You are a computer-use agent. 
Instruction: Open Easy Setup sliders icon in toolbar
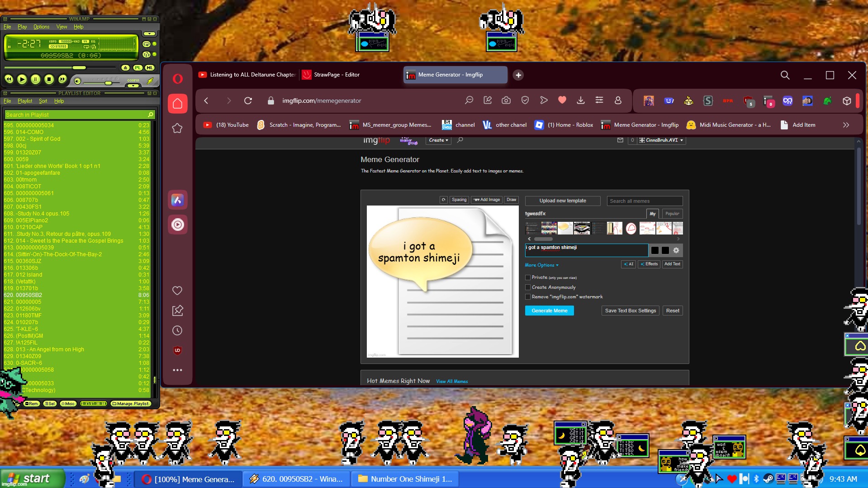coord(599,100)
